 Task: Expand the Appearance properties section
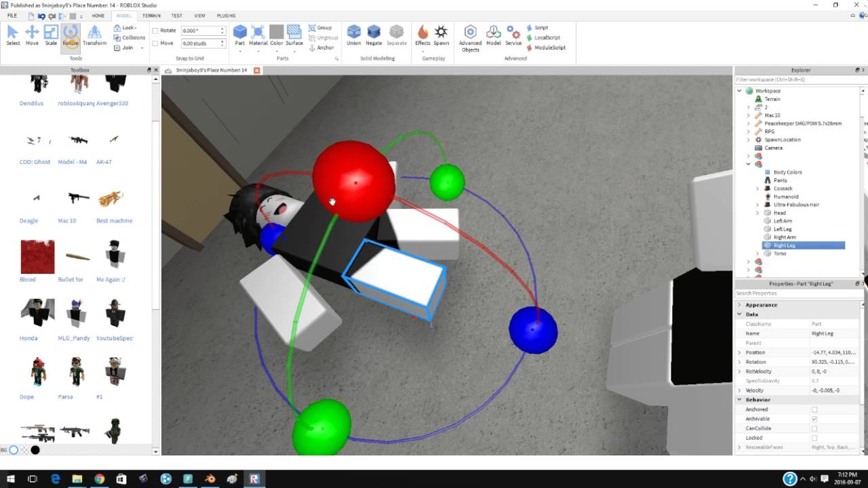[740, 305]
